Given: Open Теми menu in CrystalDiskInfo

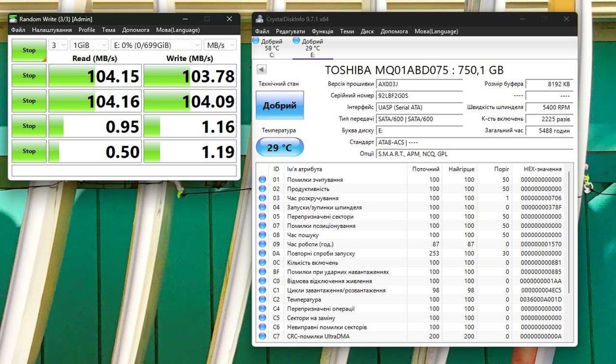Looking at the screenshot, I should pyautogui.click(x=347, y=31).
